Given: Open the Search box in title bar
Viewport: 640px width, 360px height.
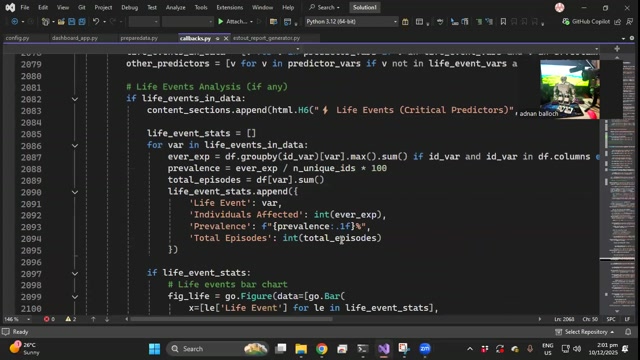Looking at the screenshot, I should click(324, 7).
